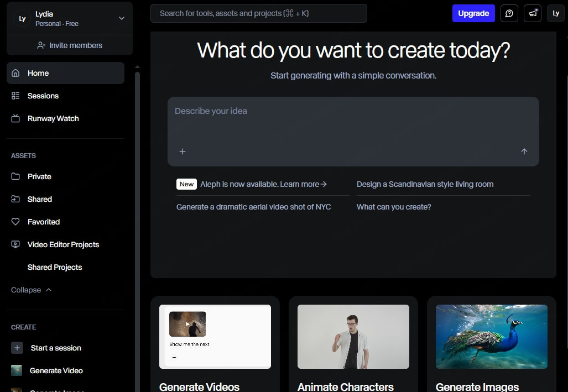The width and height of the screenshot is (568, 392).
Task: Open the Ly profile avatar top right
Action: pyautogui.click(x=556, y=13)
